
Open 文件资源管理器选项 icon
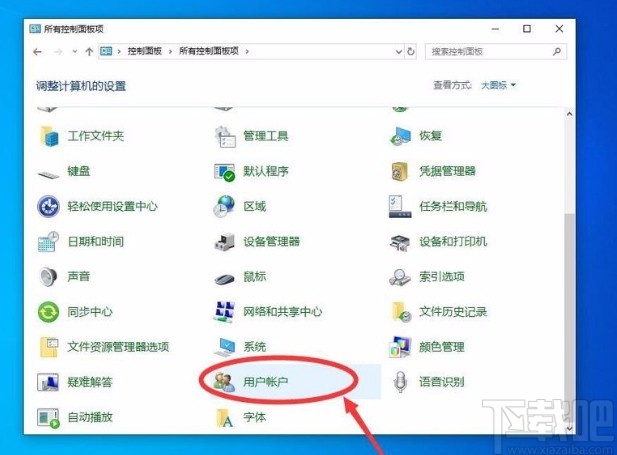click(49, 347)
